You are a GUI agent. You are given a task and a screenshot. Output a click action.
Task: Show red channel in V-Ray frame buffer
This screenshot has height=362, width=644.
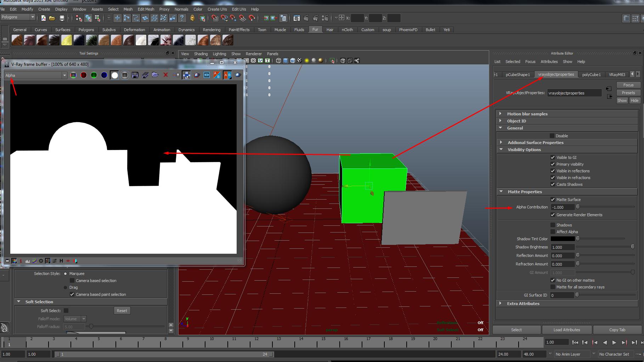pyautogui.click(x=84, y=75)
